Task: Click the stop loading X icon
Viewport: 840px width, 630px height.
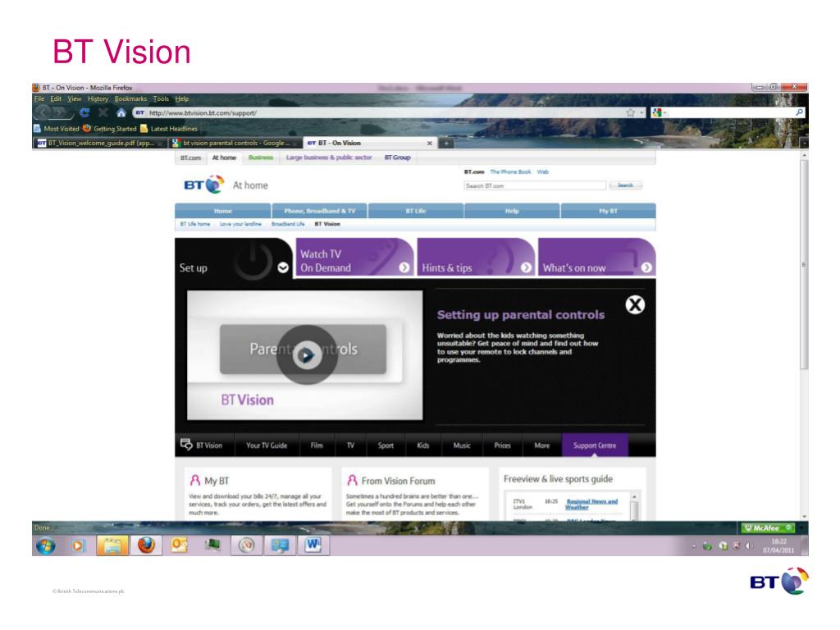Action: (x=103, y=112)
